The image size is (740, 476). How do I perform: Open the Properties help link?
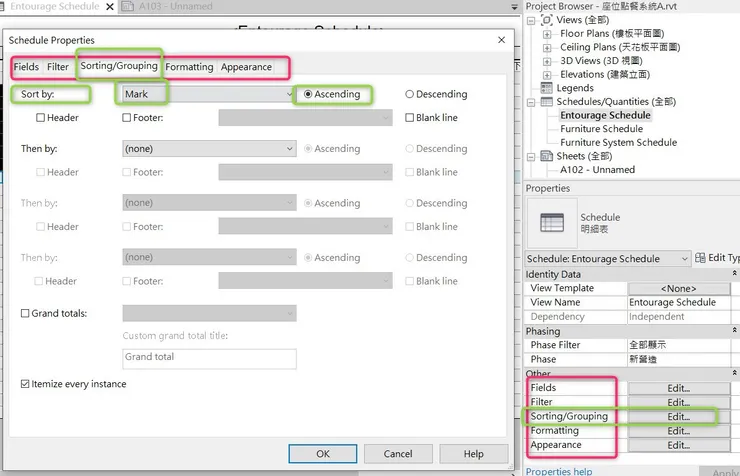point(559,471)
